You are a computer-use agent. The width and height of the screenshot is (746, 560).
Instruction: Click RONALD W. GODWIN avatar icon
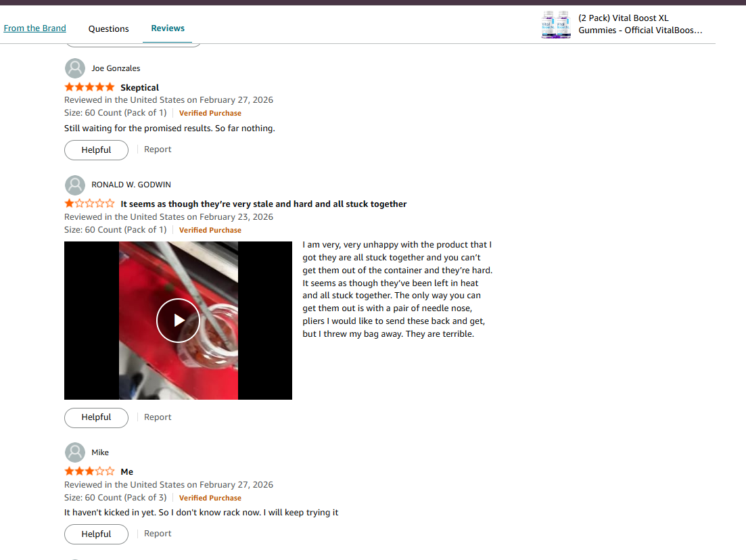pos(74,185)
